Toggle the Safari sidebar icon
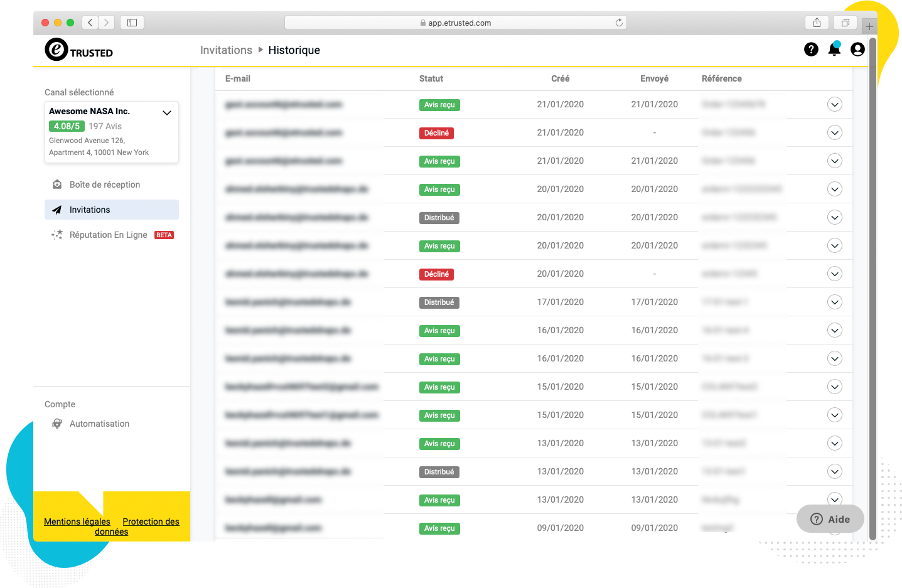Image resolution: width=902 pixels, height=588 pixels. pyautogui.click(x=132, y=23)
